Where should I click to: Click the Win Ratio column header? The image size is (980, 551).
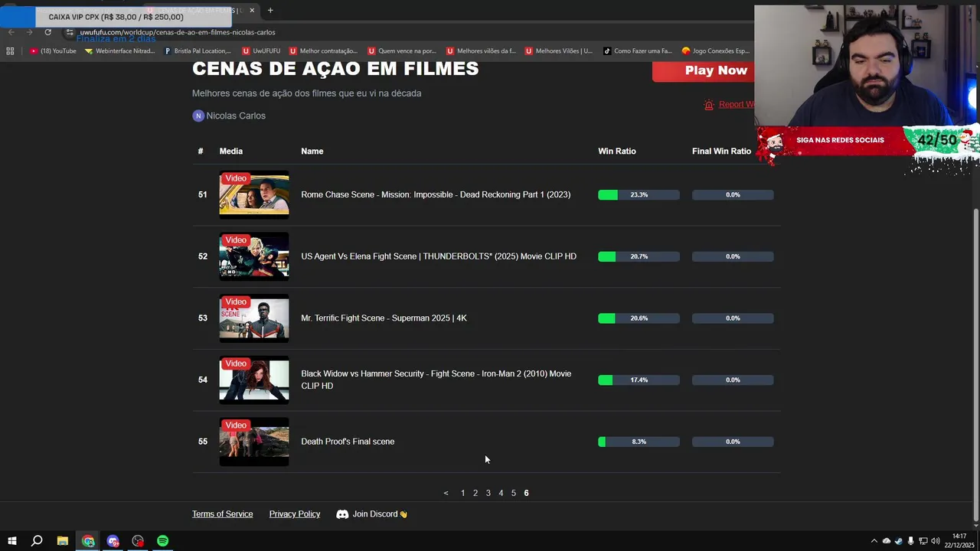pos(617,152)
